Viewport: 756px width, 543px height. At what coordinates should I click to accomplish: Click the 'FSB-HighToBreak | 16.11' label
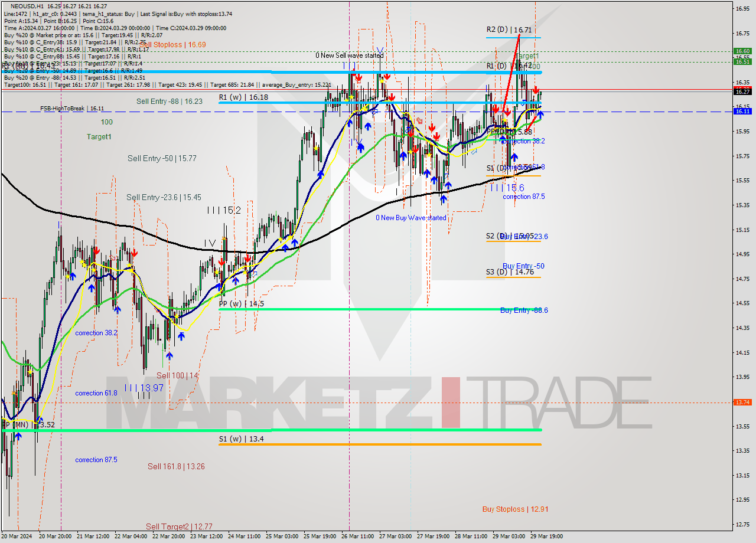pos(72,109)
